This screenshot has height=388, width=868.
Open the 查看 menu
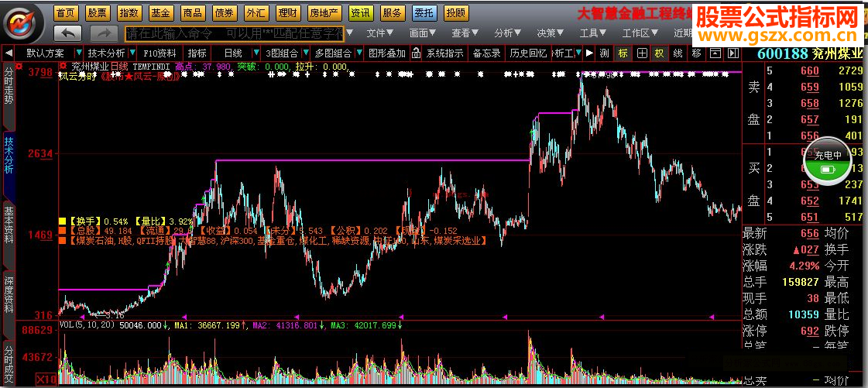tap(465, 33)
